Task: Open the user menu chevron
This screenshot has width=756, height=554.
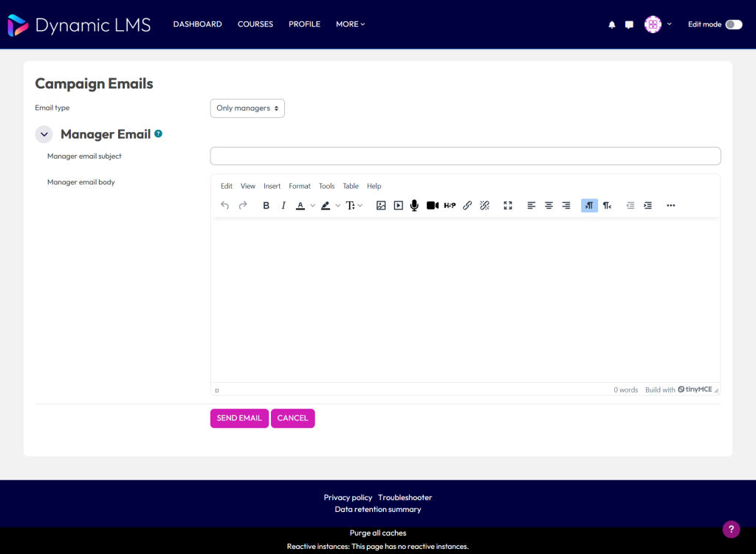Action: tap(669, 24)
